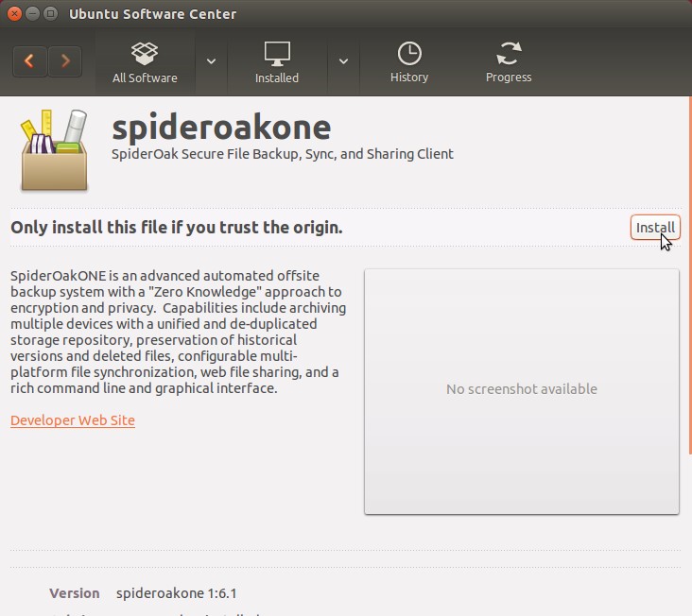This screenshot has height=616, width=692.
Task: Click the spideroakone package icon
Action: point(54,150)
